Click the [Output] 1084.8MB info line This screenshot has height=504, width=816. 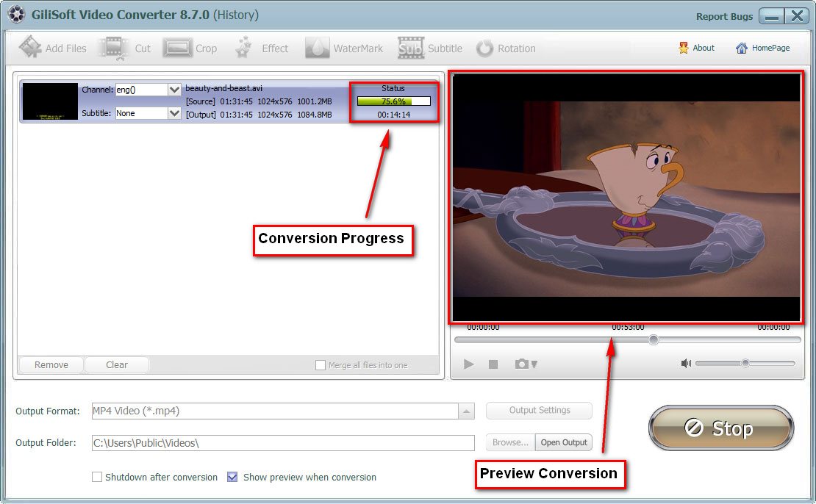point(259,115)
